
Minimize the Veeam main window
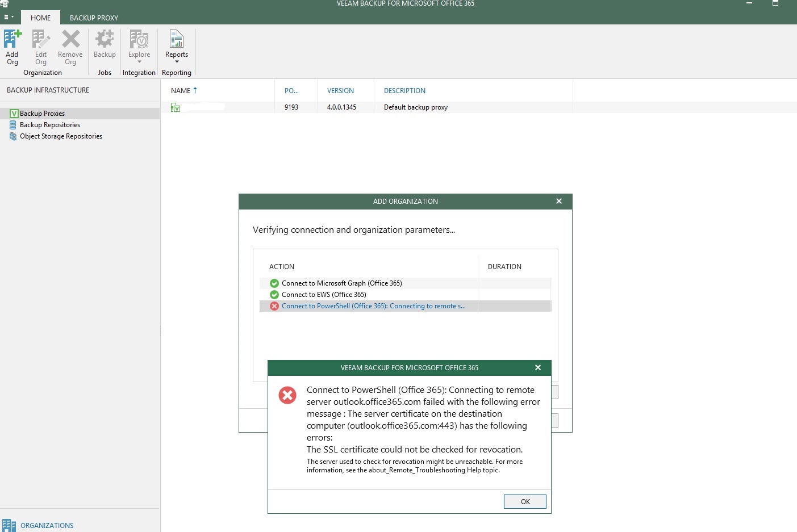[749, 3]
